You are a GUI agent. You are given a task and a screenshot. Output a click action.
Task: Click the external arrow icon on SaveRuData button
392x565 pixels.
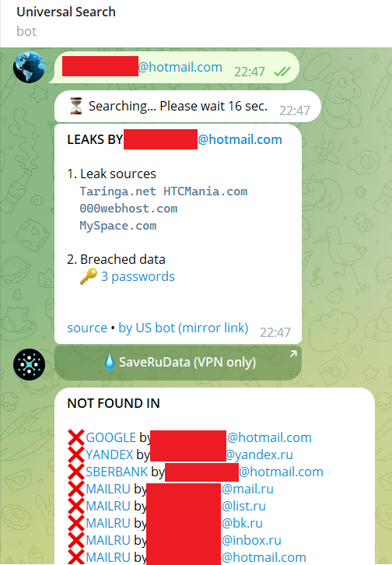tap(294, 354)
